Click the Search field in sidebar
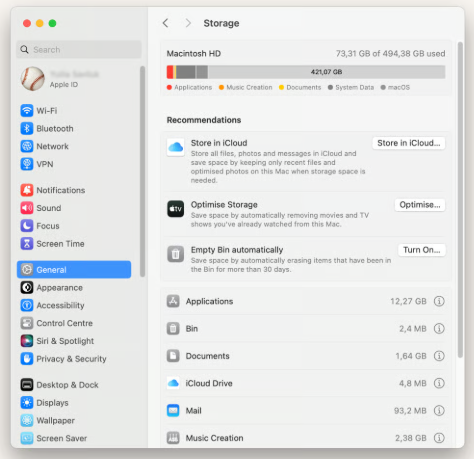 (x=79, y=50)
